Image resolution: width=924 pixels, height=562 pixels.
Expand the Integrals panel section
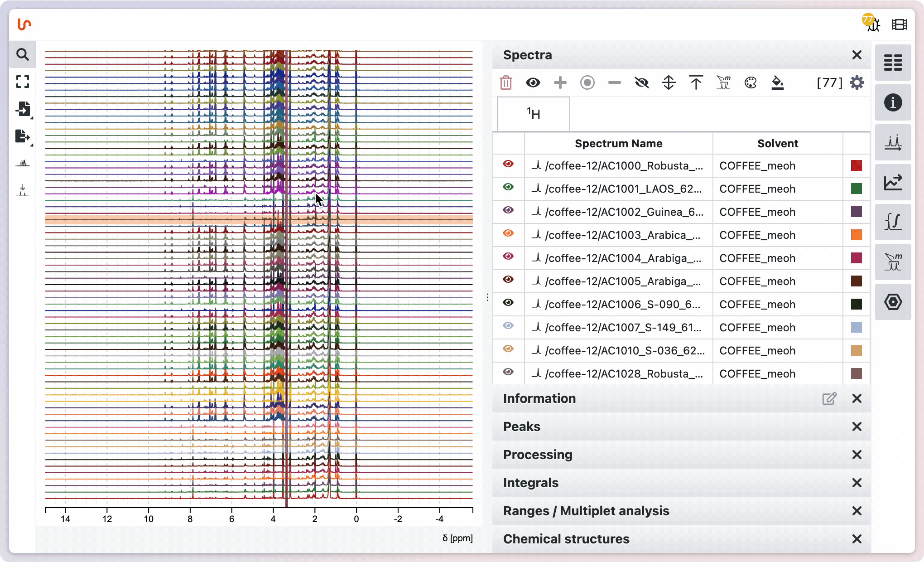click(x=530, y=483)
